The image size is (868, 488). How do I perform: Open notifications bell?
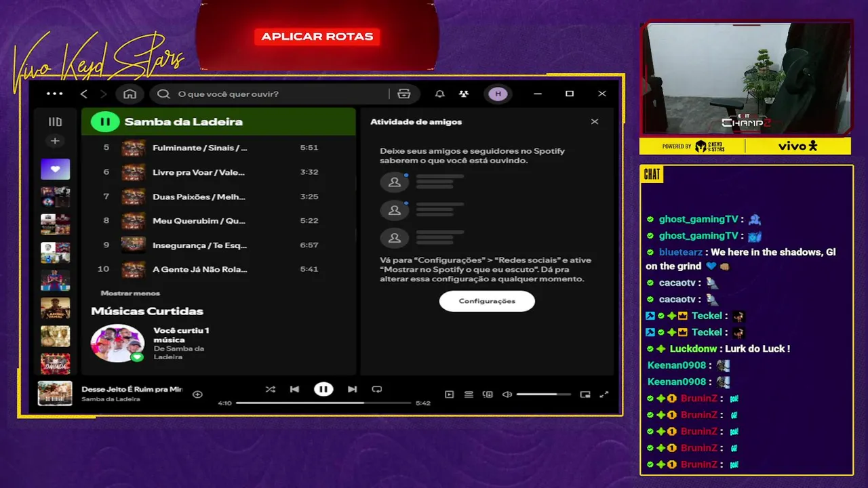[x=440, y=94]
